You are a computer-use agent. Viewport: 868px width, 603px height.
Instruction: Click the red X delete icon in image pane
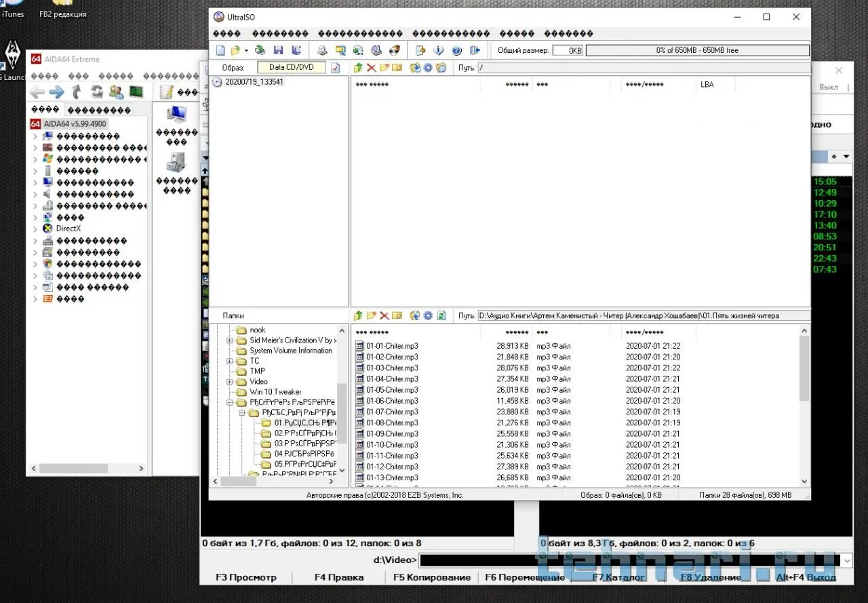click(x=371, y=67)
